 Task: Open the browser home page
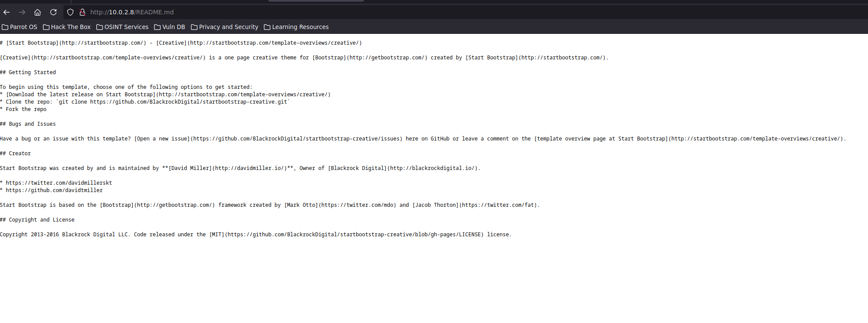(x=38, y=12)
